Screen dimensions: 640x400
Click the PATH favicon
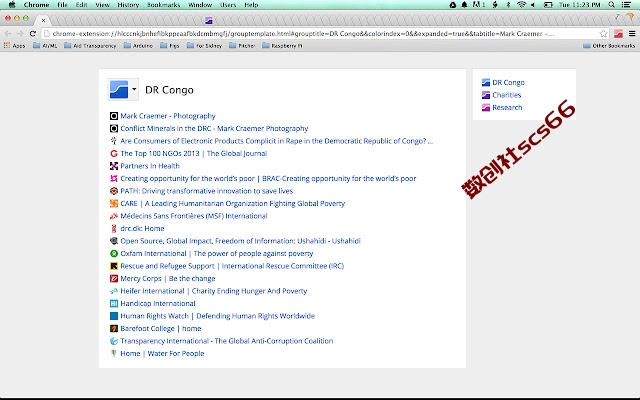coord(114,191)
